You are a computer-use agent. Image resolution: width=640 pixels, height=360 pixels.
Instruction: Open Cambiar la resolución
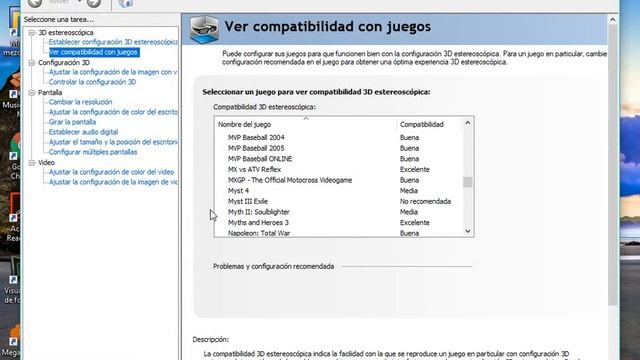coord(80,102)
